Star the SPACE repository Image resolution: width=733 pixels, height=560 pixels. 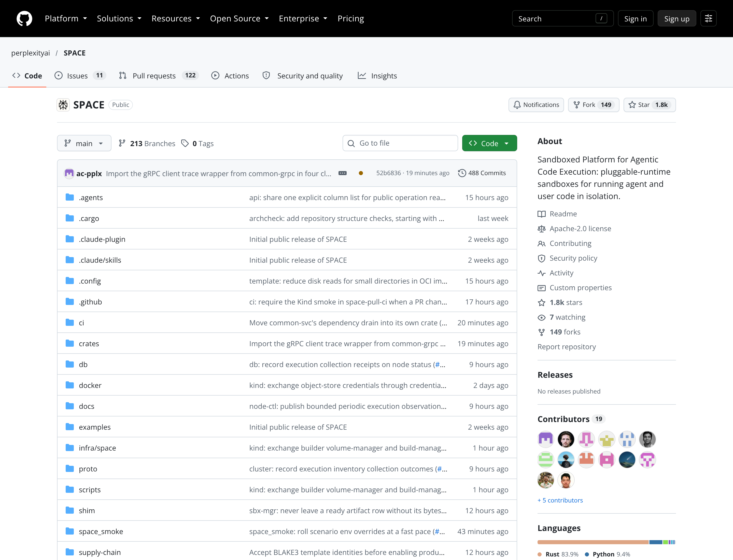click(x=649, y=105)
